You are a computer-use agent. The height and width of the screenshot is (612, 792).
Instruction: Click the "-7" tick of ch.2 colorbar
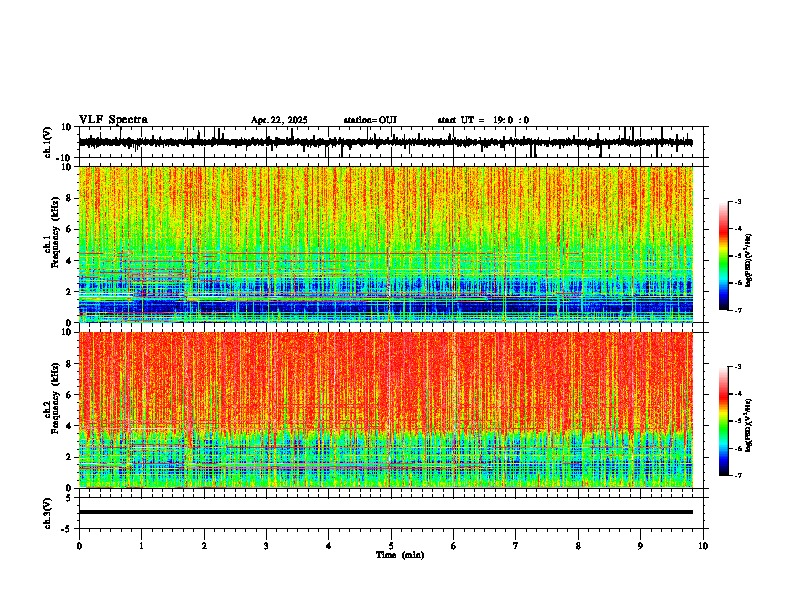coord(738,475)
